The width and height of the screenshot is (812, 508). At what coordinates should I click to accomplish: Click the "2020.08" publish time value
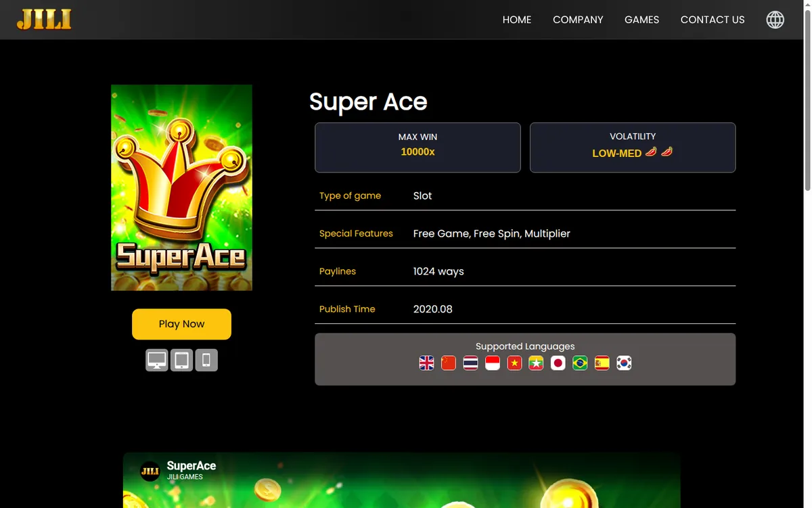[x=433, y=309]
